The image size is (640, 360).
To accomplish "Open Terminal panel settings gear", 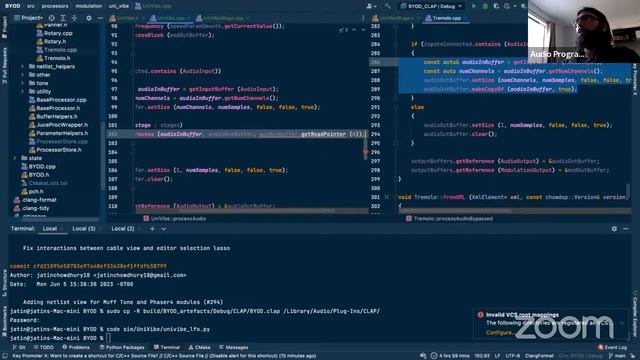I will click(614, 229).
